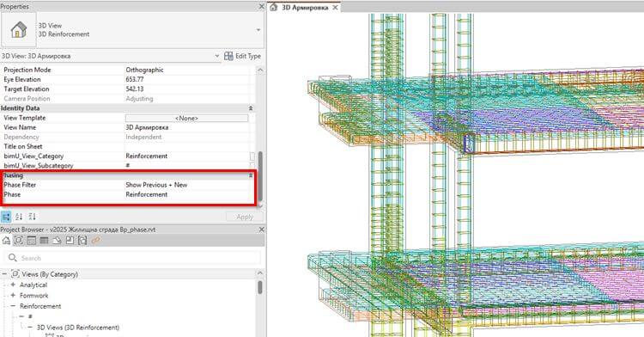
Task: Select the 3D Views (3D Reinforcement) item
Action: click(x=78, y=328)
